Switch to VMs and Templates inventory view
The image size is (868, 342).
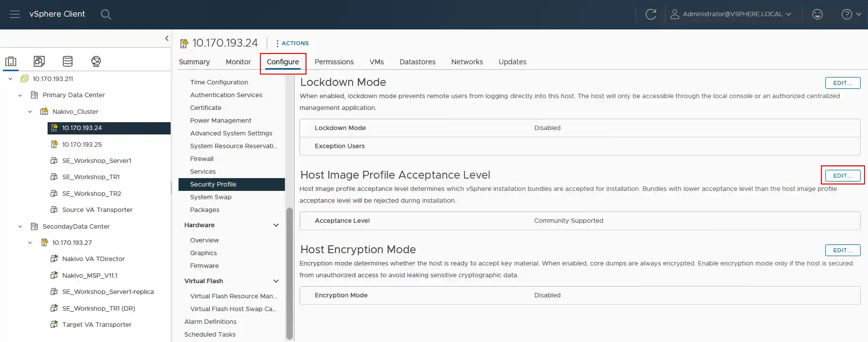39,61
